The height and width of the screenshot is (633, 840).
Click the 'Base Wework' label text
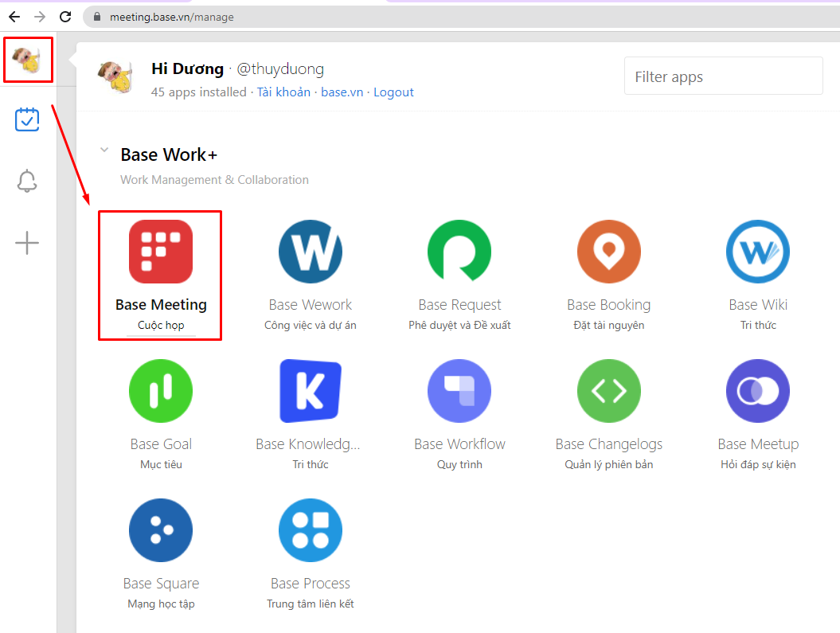tap(311, 304)
